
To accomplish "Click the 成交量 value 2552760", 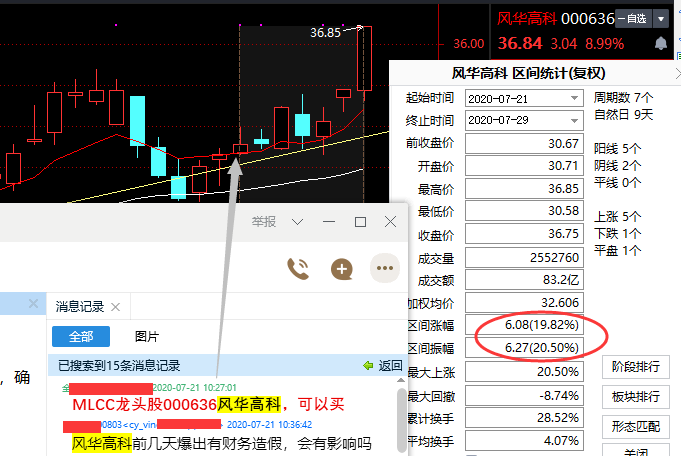I will pyautogui.click(x=524, y=258).
